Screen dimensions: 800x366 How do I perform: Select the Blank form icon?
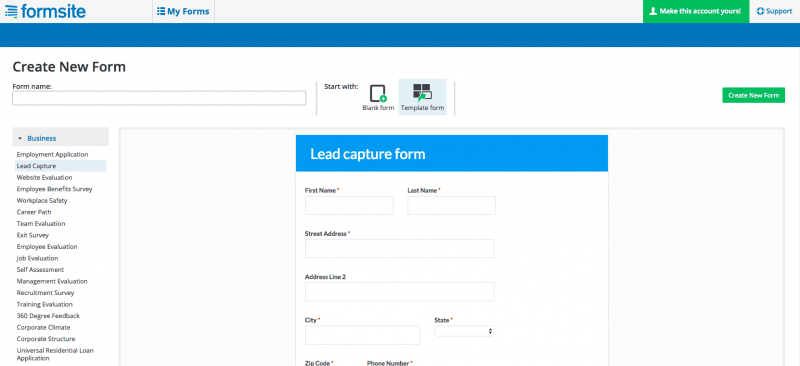[x=378, y=97]
